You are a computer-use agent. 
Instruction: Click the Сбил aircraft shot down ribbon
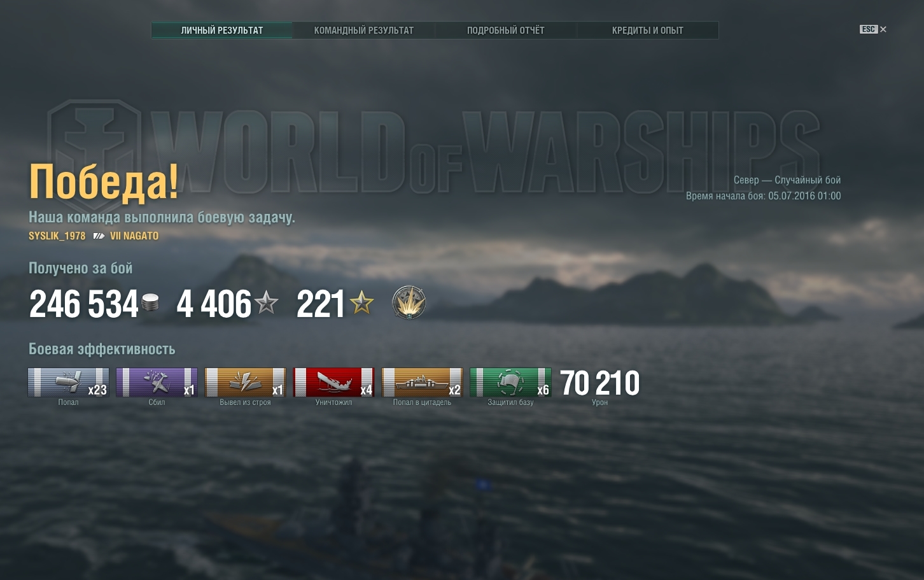157,382
